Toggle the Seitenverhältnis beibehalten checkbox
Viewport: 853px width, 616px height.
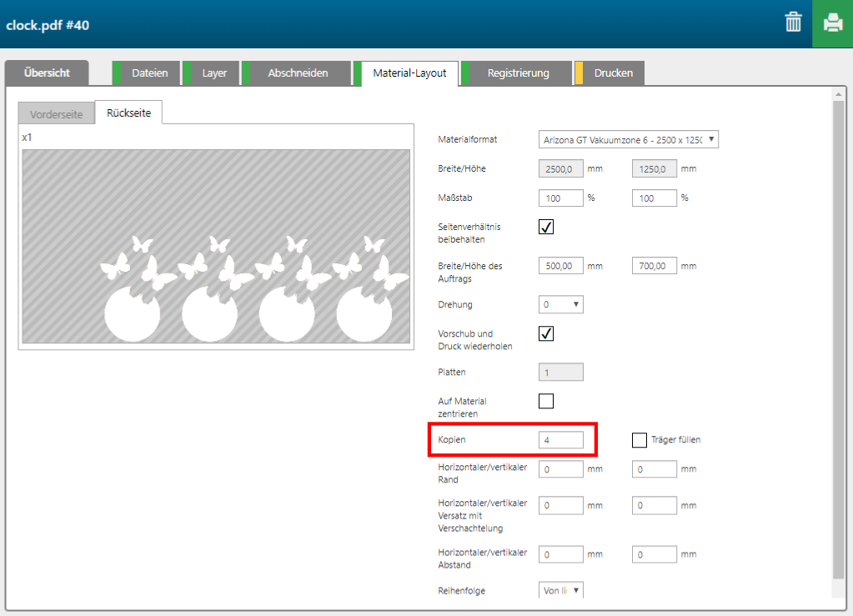[546, 227]
